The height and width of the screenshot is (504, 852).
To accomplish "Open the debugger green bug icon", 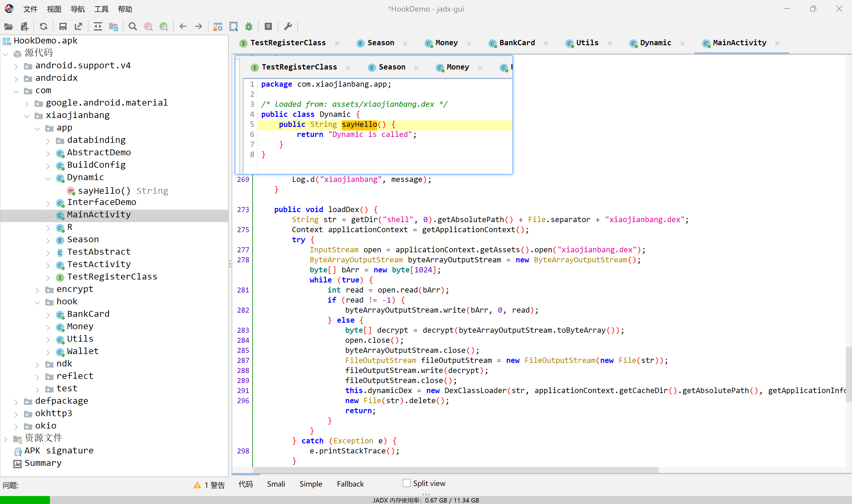I will pos(249,27).
